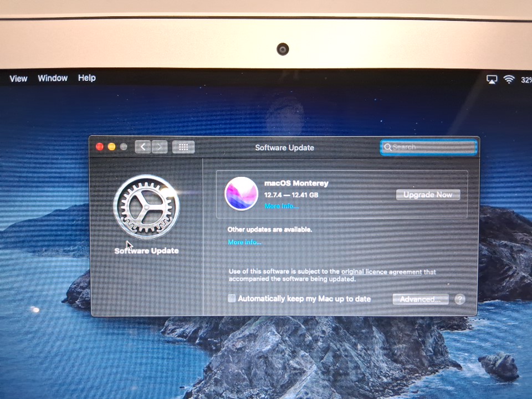The image size is (532, 399).
Task: Click the forward chevron button
Action: tap(160, 147)
